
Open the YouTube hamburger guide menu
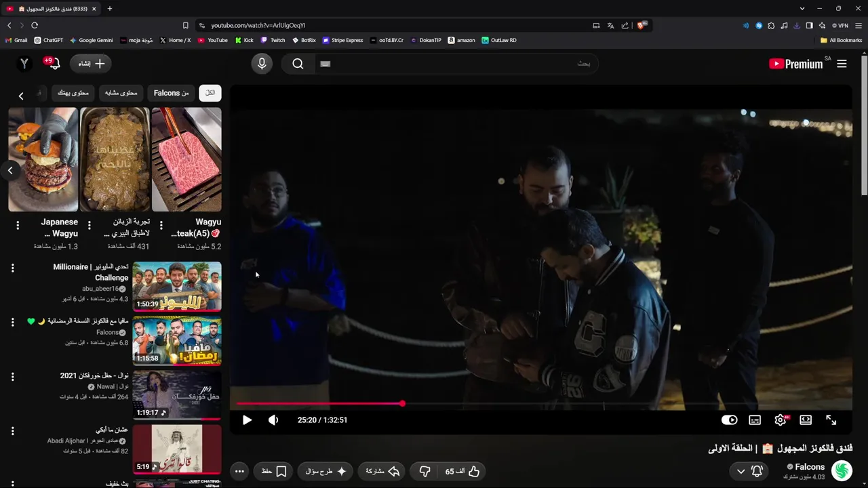coord(842,64)
